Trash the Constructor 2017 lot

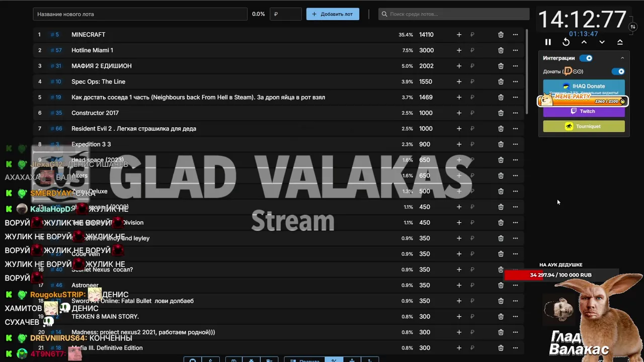[x=501, y=113]
